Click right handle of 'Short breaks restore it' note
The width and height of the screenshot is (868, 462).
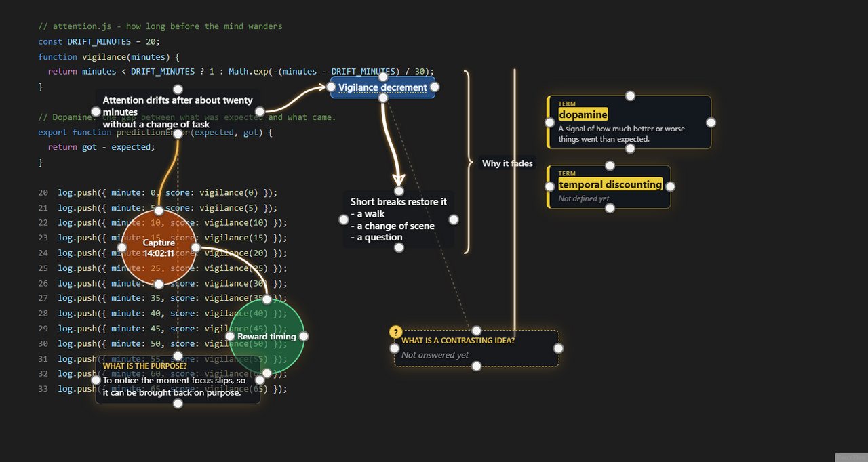(454, 219)
